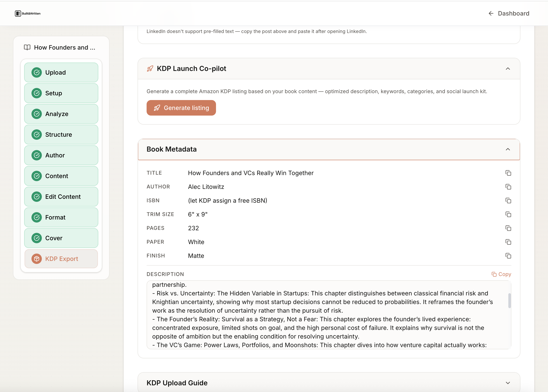Click the Structure step checkmark icon
Image resolution: width=548 pixels, height=392 pixels.
pyautogui.click(x=37, y=135)
